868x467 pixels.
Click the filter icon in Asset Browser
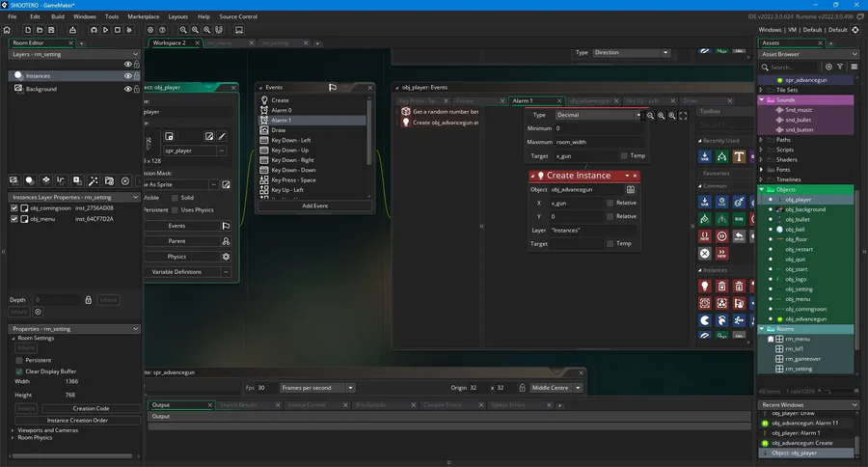(840, 67)
